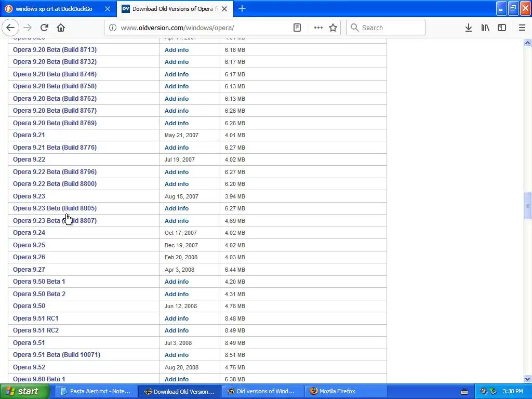
Task: Click Add info for Opera 9.21 Beta Build 8776
Action: tap(177, 148)
